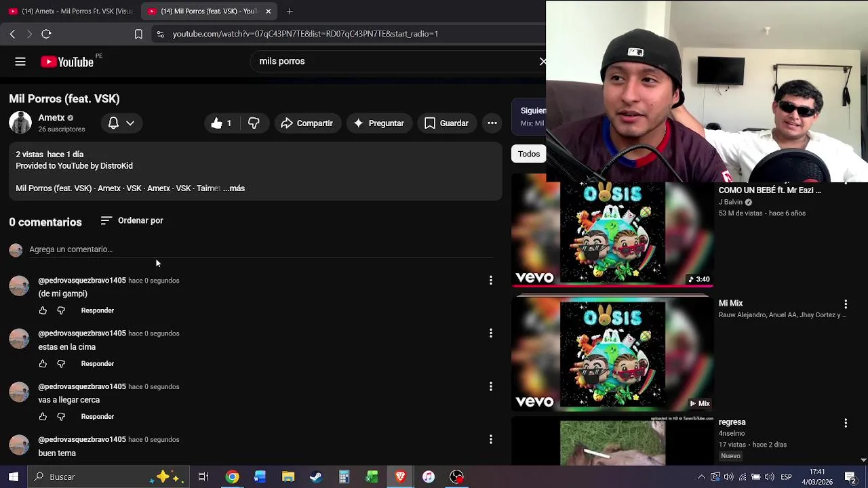Open Ametx channel avatar

(20, 123)
